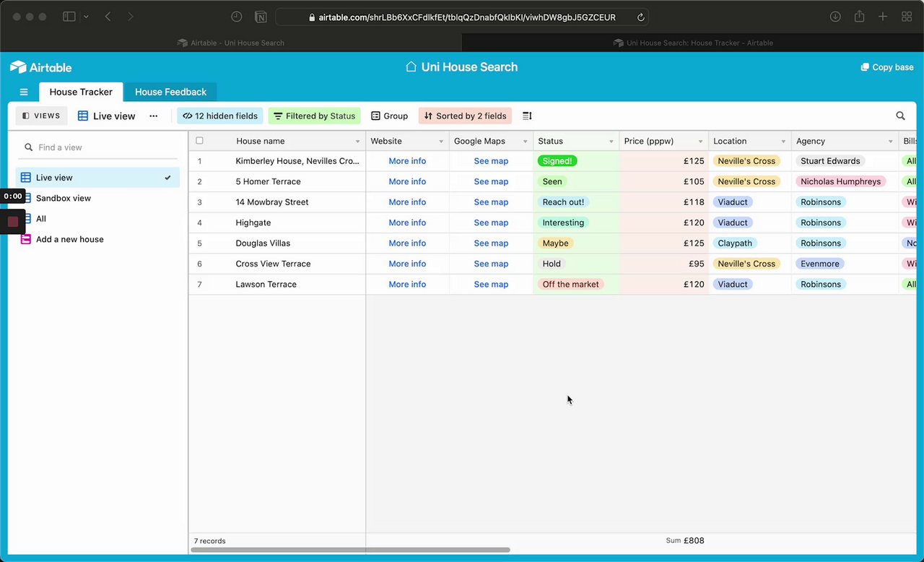Open a new Safari tab with plus
924x562 pixels.
coord(883,17)
